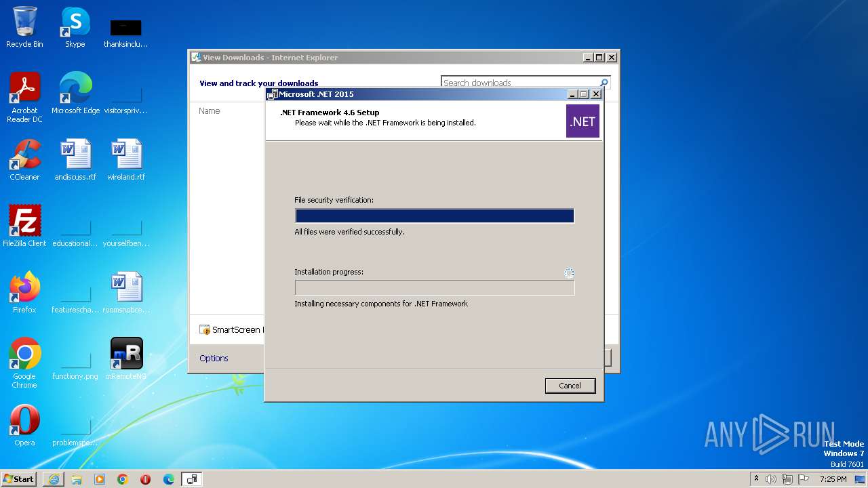Launch FileZilla Client shortcut
The height and width of the screenshot is (488, 868).
click(x=24, y=226)
